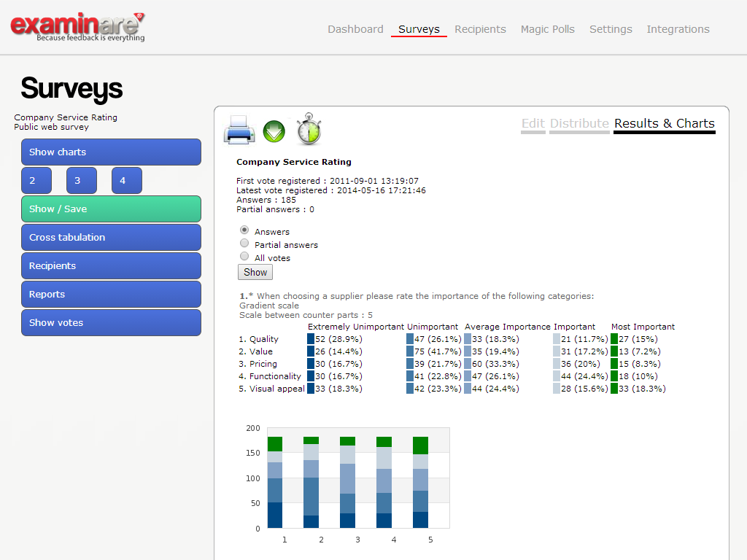Image resolution: width=747 pixels, height=560 pixels.
Task: Click the Show / Save green button
Action: click(111, 209)
